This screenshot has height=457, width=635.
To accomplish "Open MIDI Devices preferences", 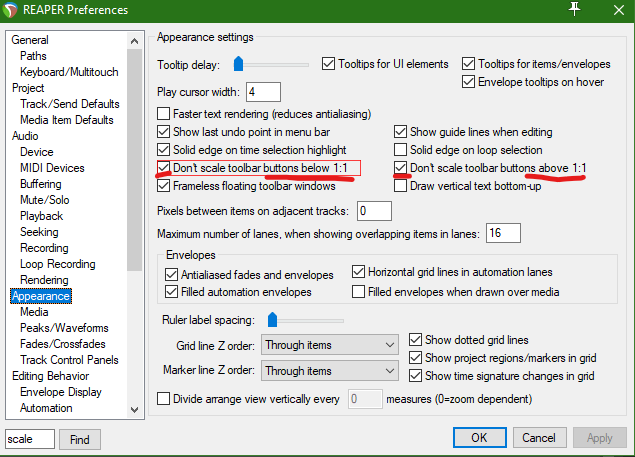I will pyautogui.click(x=52, y=168).
